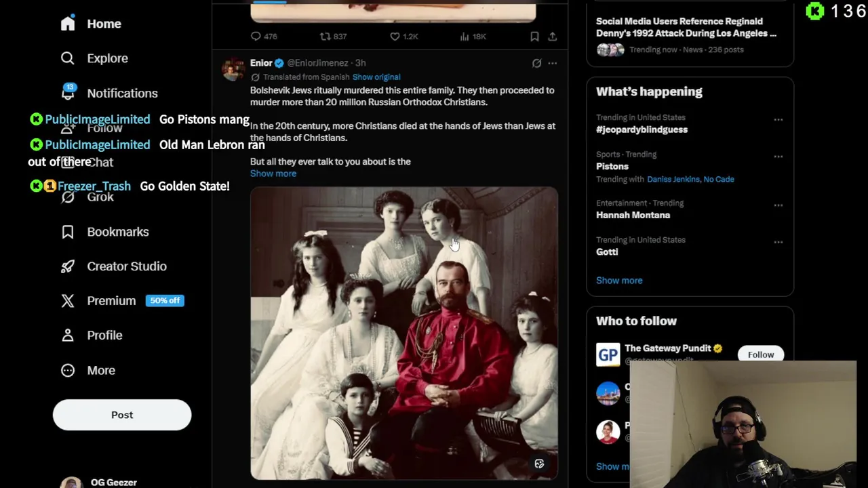Screen dimensions: 868x488
Task: Expand trends list with Show more
Action: (619, 281)
